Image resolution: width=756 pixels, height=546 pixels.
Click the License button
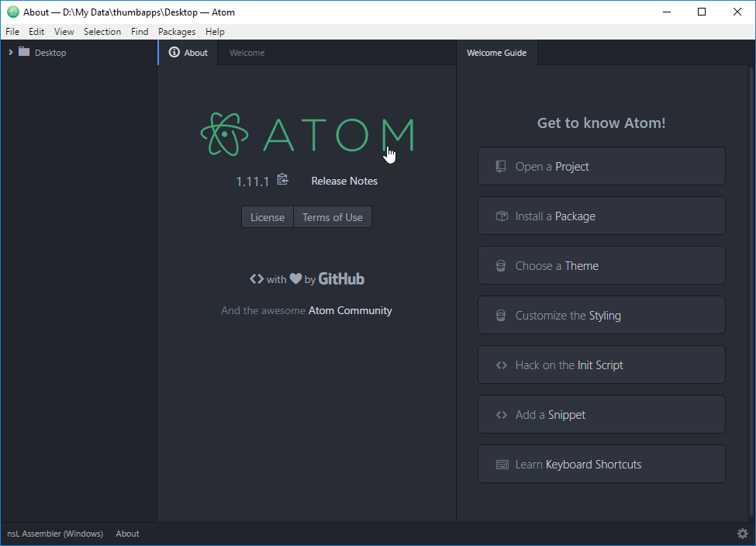(267, 217)
